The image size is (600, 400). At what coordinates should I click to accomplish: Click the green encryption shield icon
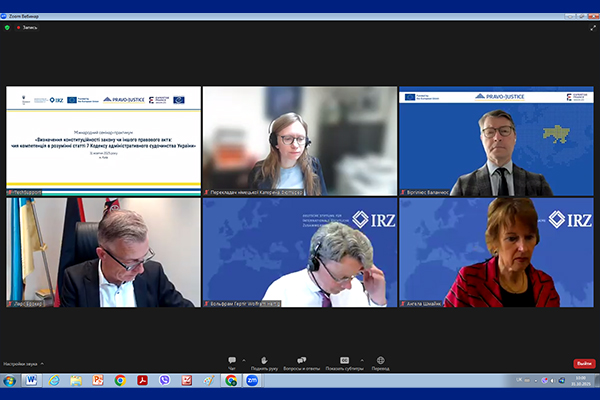[x=8, y=27]
